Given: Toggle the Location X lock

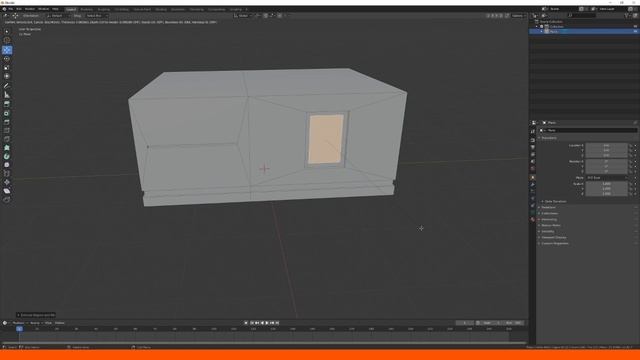Looking at the screenshot, I should 631,145.
